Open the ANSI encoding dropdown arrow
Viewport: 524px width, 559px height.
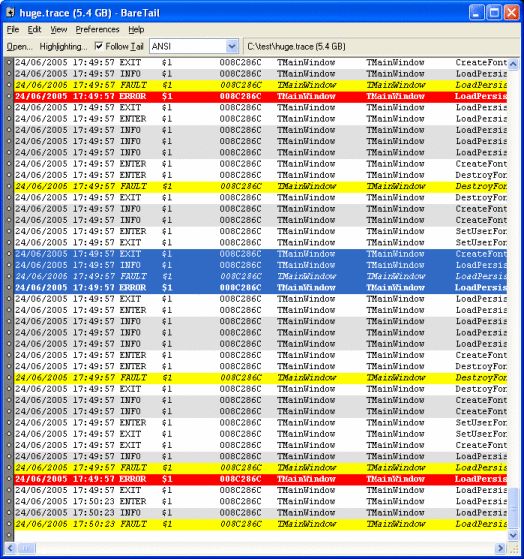click(x=232, y=46)
